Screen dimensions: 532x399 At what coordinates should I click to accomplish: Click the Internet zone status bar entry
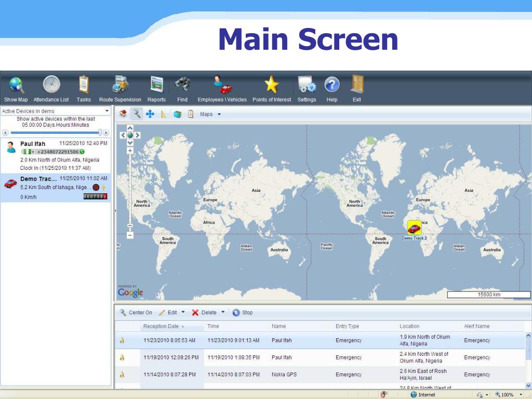click(423, 395)
